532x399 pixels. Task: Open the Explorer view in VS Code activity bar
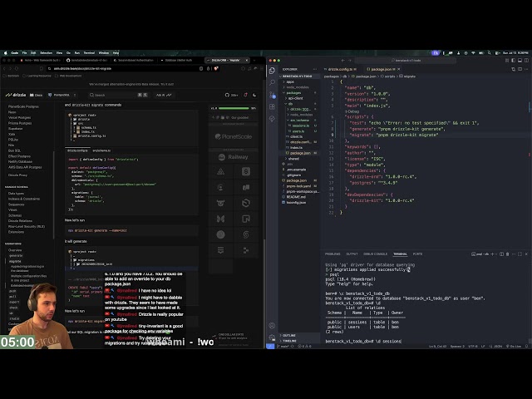point(272,71)
